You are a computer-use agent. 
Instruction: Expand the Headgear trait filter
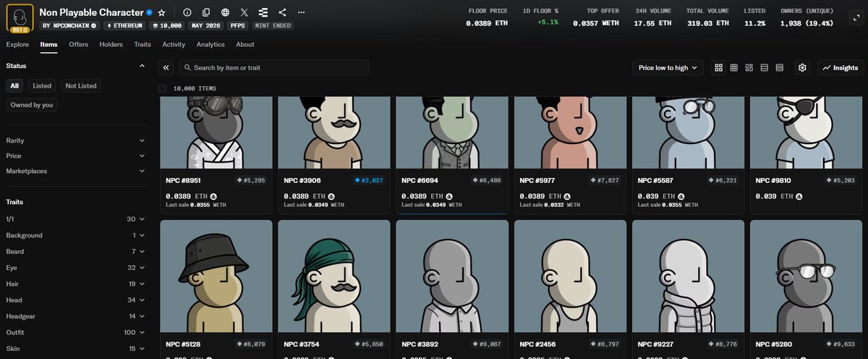click(x=75, y=316)
